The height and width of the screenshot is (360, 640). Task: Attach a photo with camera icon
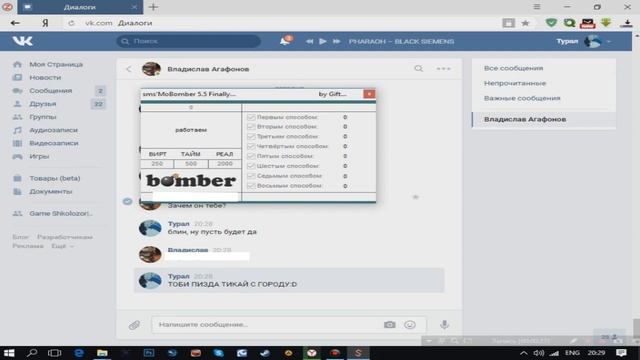click(389, 325)
